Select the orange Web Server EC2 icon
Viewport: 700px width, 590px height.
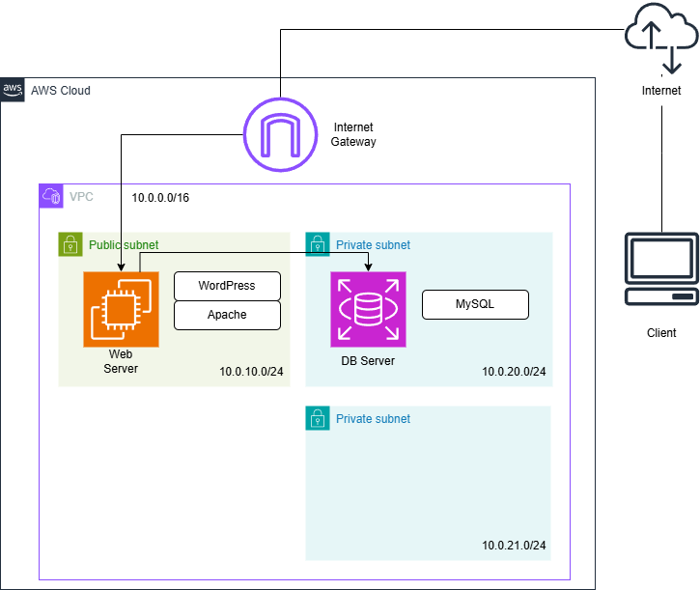coord(121,309)
